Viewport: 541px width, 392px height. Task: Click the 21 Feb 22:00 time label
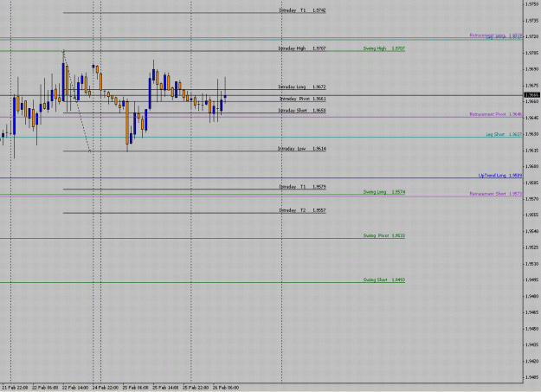click(x=15, y=388)
